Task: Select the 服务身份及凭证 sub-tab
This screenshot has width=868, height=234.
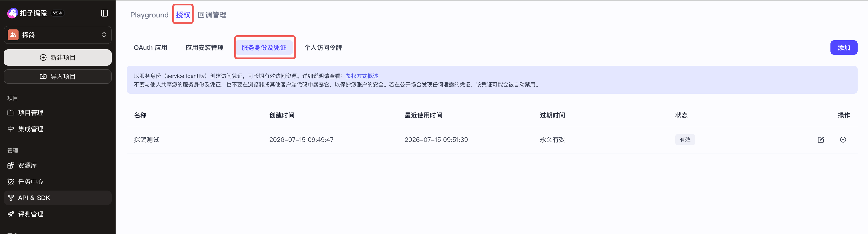Action: coord(264,48)
